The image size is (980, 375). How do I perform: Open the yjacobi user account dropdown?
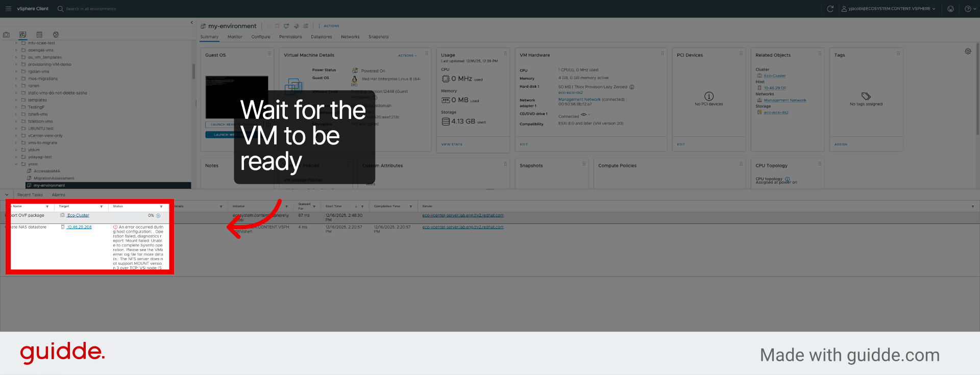889,9
